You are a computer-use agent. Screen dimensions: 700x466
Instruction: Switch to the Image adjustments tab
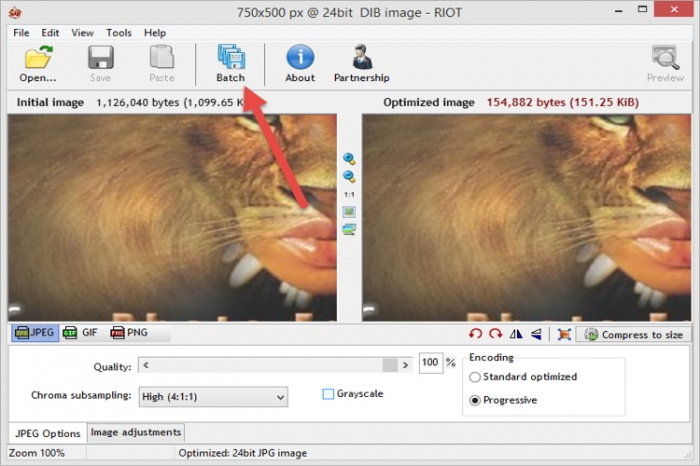coord(136,432)
